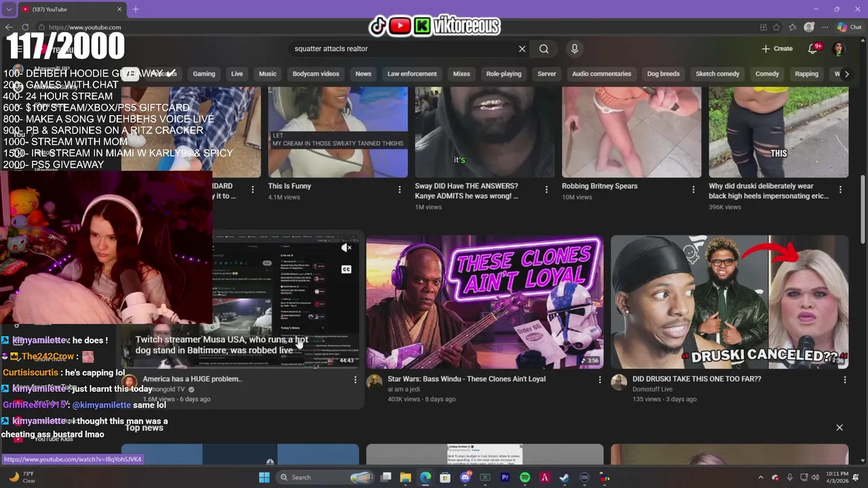Click the YouTube search input field

[405, 49]
